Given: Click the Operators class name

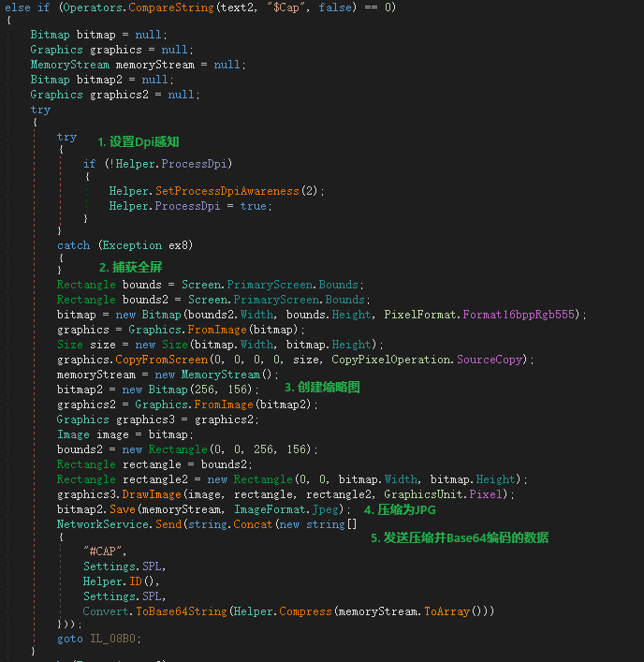Looking at the screenshot, I should pos(94,7).
